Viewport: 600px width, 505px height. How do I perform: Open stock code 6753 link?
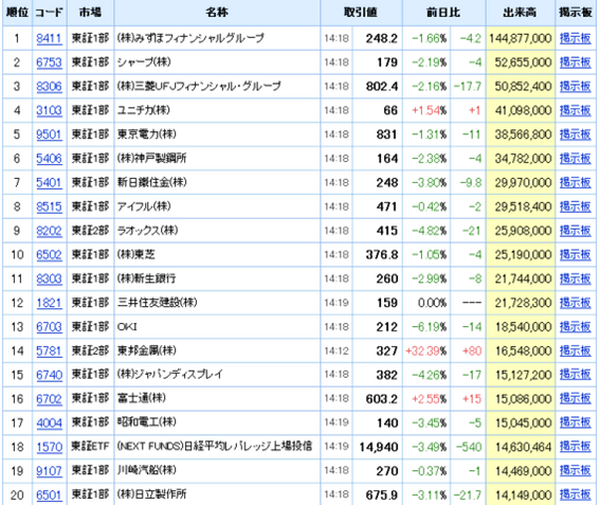pyautogui.click(x=49, y=62)
